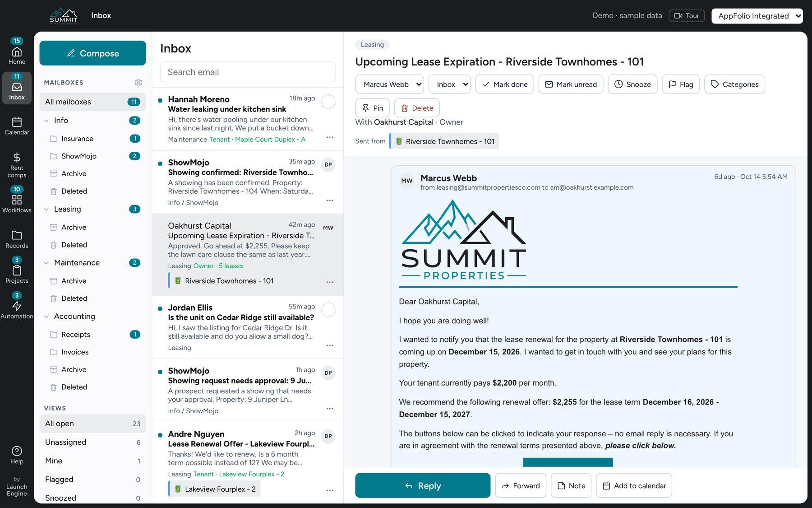Open options menu for Hannah Moreno email
The width and height of the screenshot is (812, 508).
click(330, 137)
